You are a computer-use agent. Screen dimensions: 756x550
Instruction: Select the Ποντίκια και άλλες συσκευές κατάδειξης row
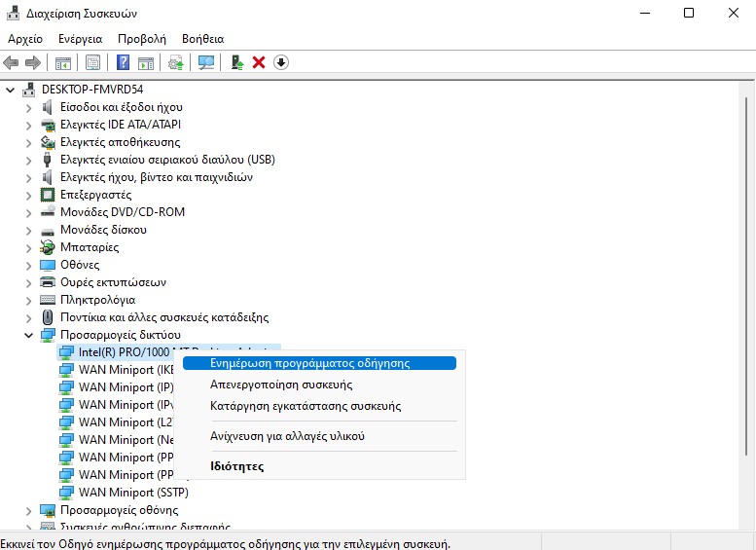pos(163,317)
